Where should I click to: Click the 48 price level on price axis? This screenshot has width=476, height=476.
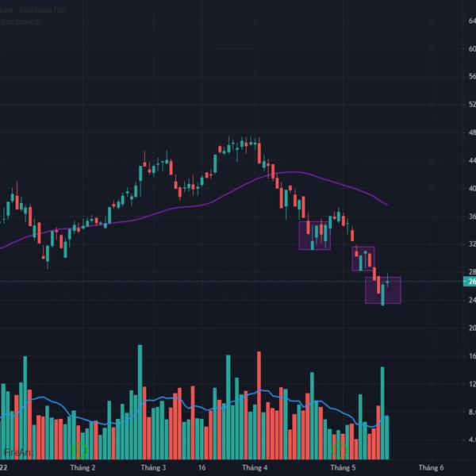click(472, 132)
